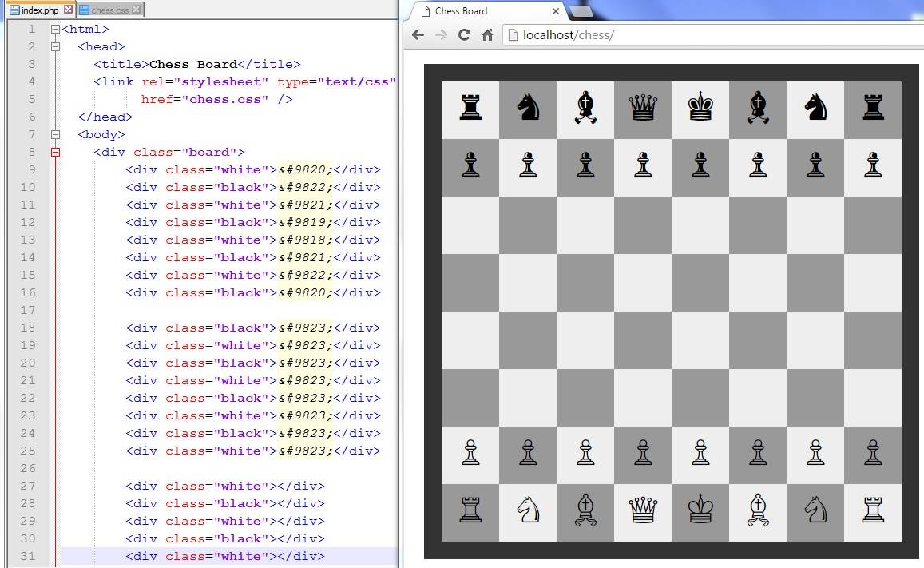Viewport: 924px width, 568px height.
Task: Collapse the html tag fold marker
Action: pos(54,30)
